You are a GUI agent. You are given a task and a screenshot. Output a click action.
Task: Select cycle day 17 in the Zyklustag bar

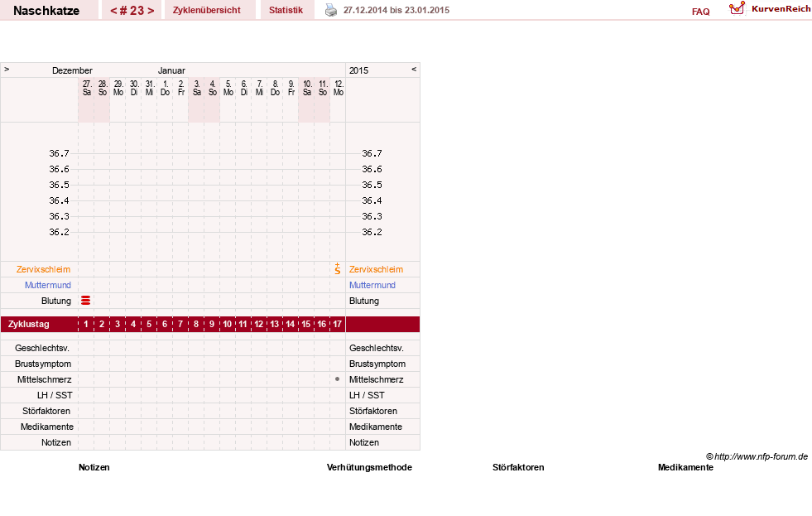[x=337, y=325]
